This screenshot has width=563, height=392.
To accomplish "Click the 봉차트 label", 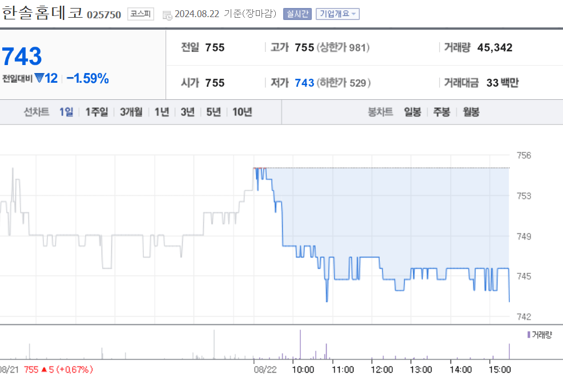I will click(380, 112).
